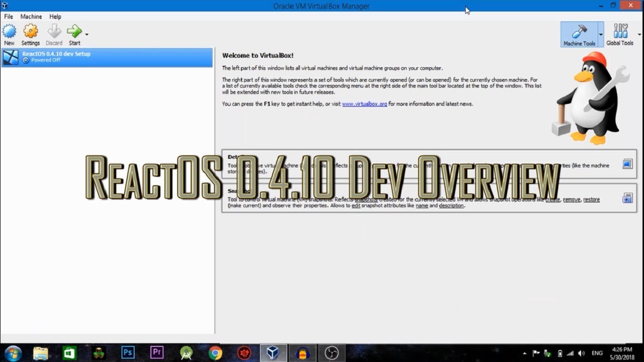Open the Windows Start menu
The height and width of the screenshot is (362, 644).
tap(12, 353)
